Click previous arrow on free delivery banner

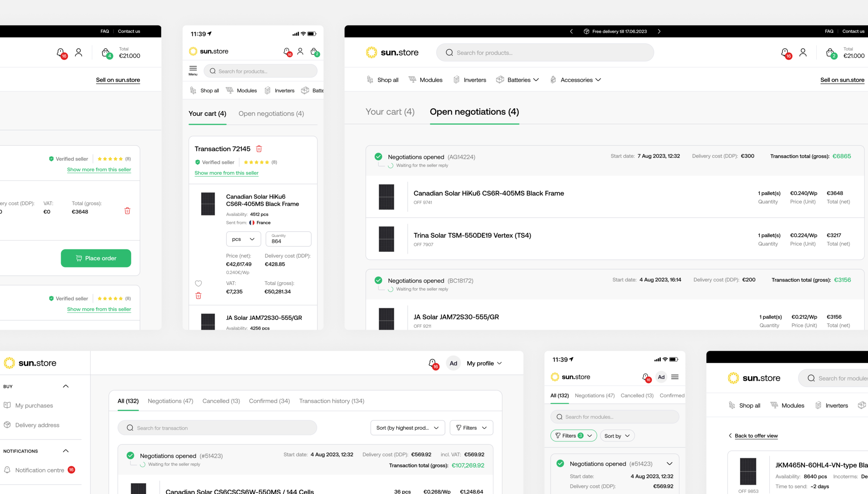tap(571, 31)
